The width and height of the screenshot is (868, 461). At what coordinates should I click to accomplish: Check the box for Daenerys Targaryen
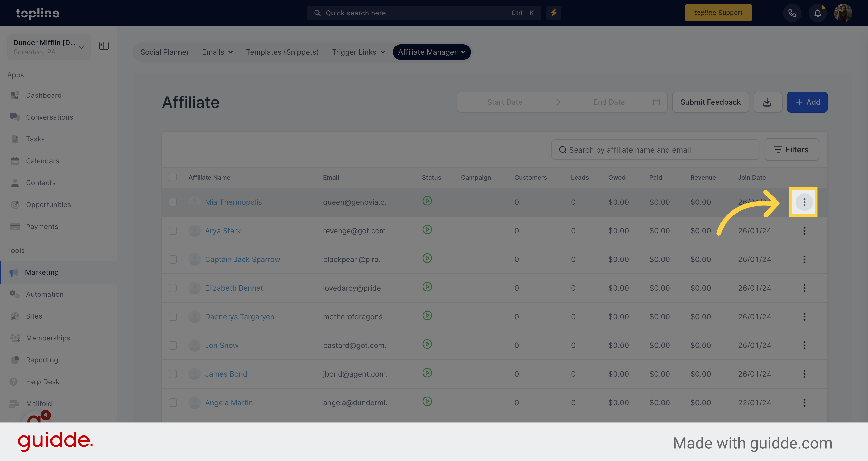coord(173,317)
